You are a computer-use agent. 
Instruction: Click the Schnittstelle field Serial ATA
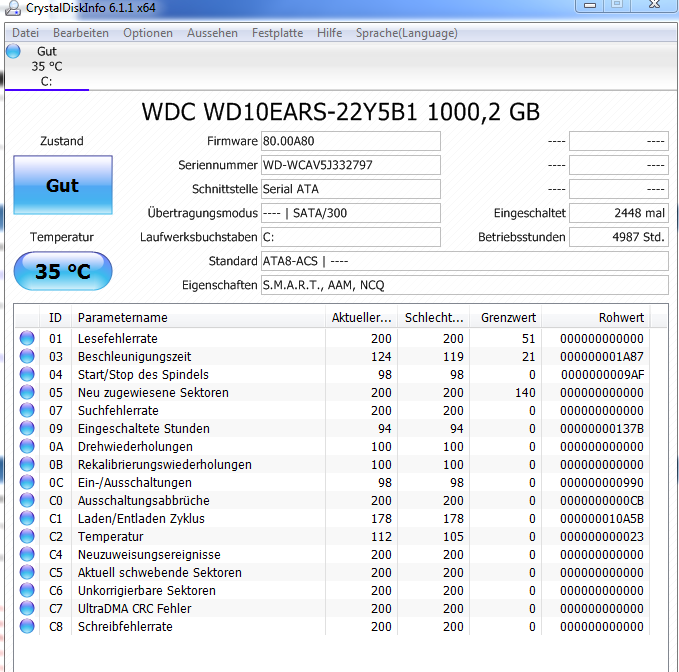[x=351, y=189]
